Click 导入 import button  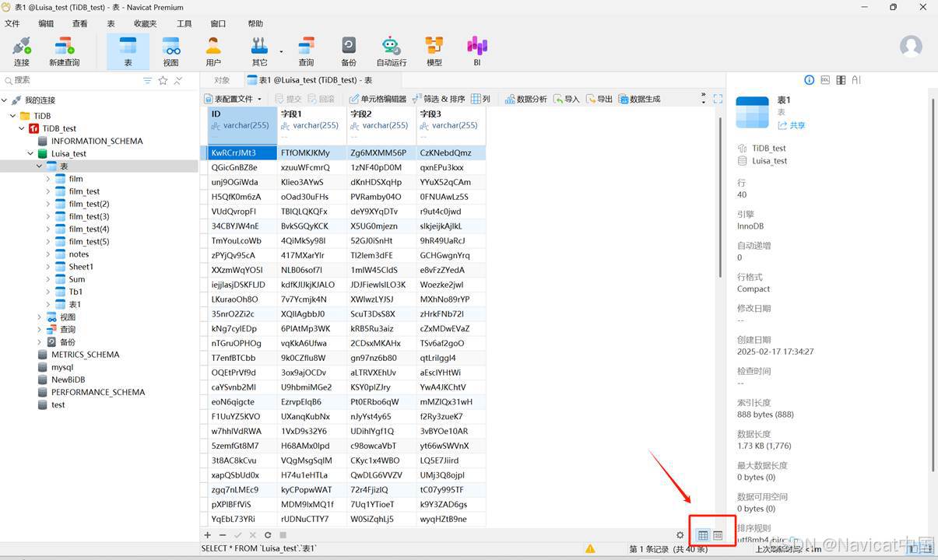click(x=566, y=99)
